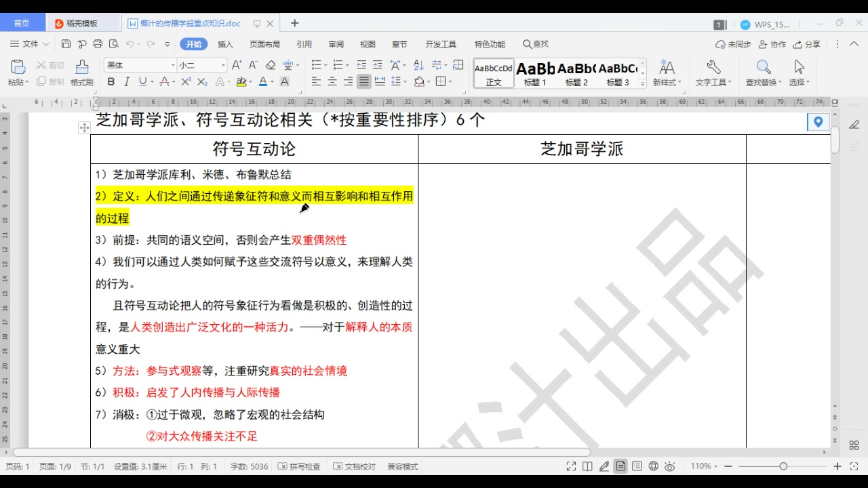Open the File (文件) menu
Viewport: 868px width, 488px height.
[x=30, y=44]
